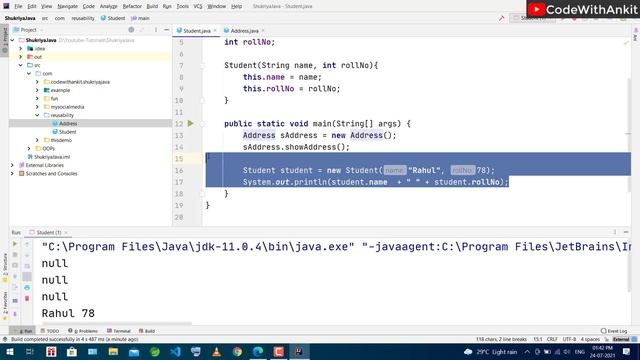This screenshot has width=640, height=360.
Task: Click the red trash icon in Run toolbar
Action: tap(27, 298)
